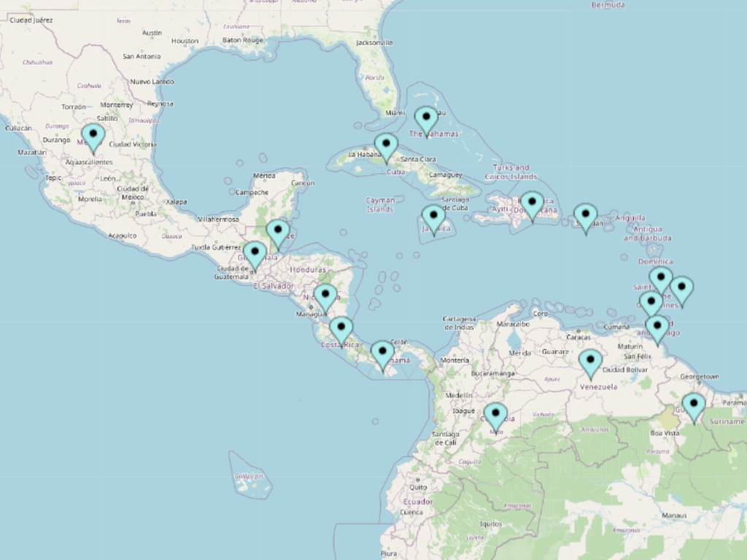Click the Jamaica map pin
Viewport: 747px width, 560px height.
433,217
